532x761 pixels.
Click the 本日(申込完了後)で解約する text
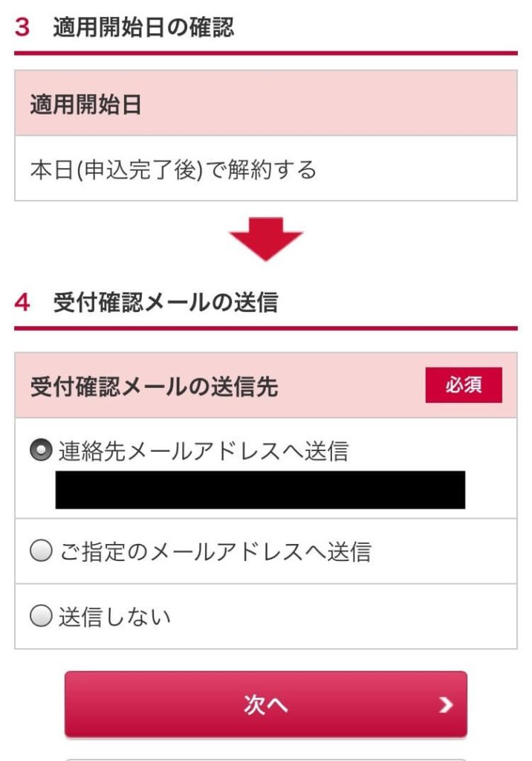click(173, 170)
